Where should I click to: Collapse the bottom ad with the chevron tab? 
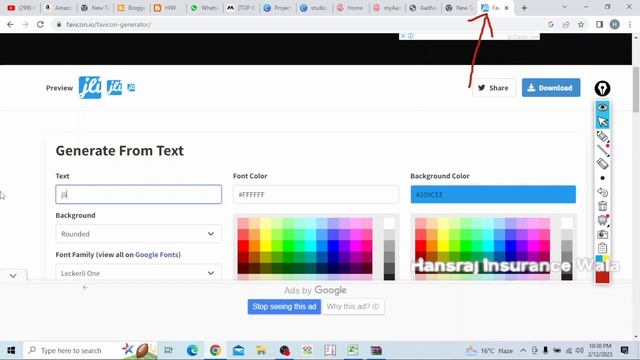(x=13, y=276)
